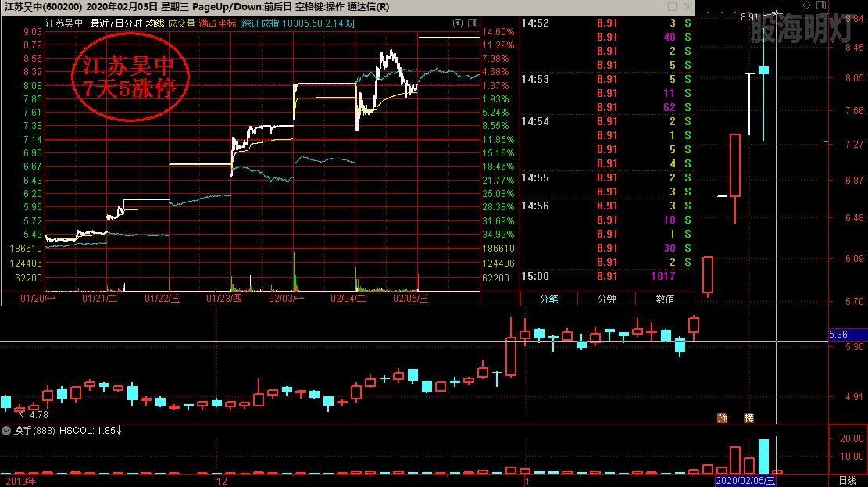The image size is (868, 487).
Task: Click the maximize box of the intraday popup window
Action: click(x=672, y=7)
